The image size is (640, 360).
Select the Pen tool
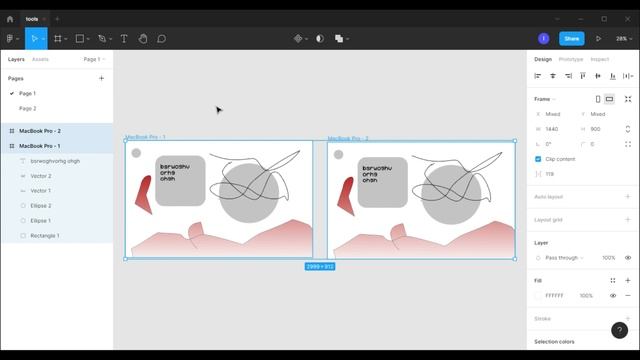coord(102,39)
